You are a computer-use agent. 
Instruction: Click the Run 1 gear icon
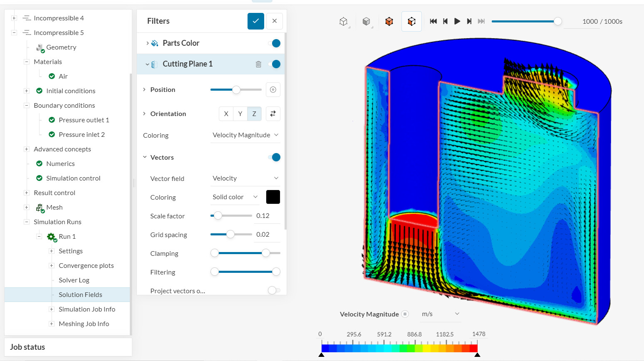tap(52, 237)
